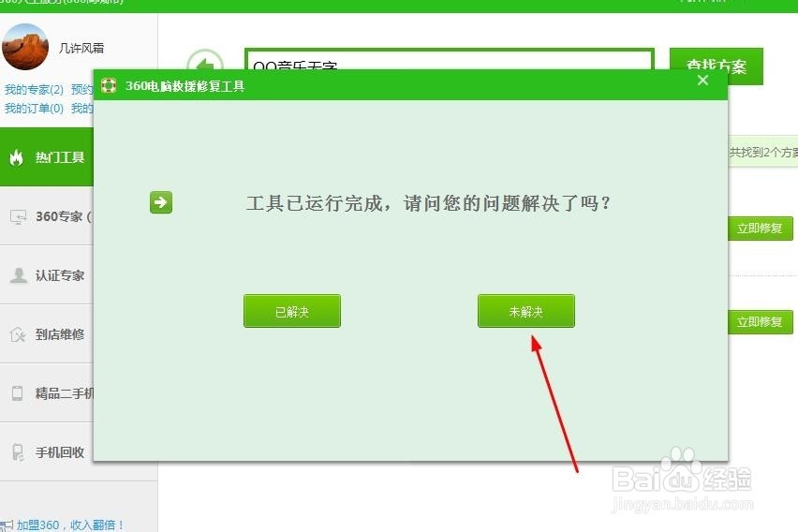
Task: Open the 我的专家(2) link
Action: pyautogui.click(x=34, y=90)
